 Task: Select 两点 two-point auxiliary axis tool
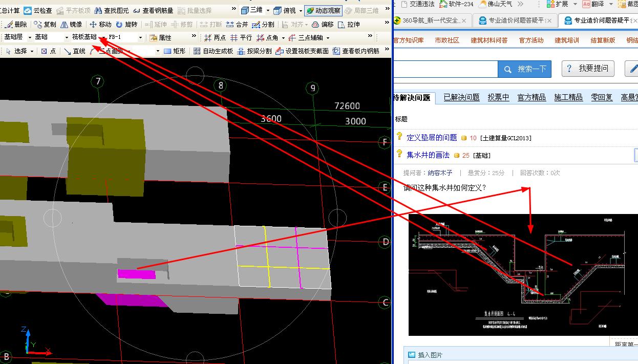pyautogui.click(x=215, y=37)
